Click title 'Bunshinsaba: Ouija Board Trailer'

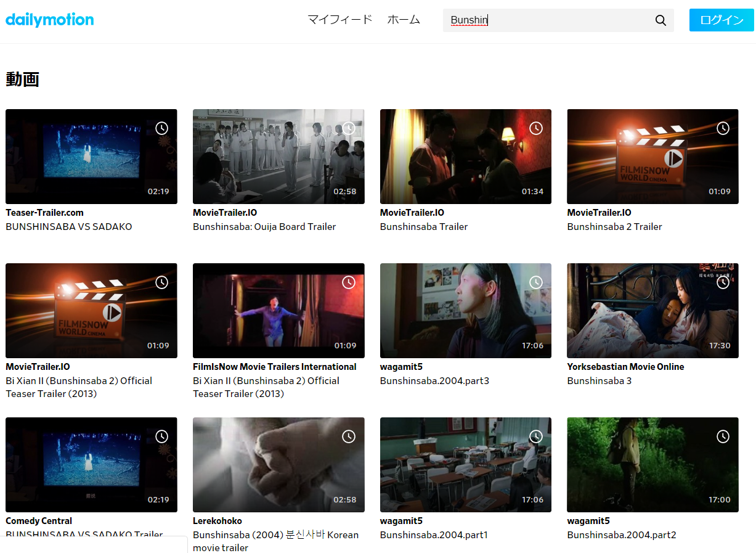(x=264, y=227)
